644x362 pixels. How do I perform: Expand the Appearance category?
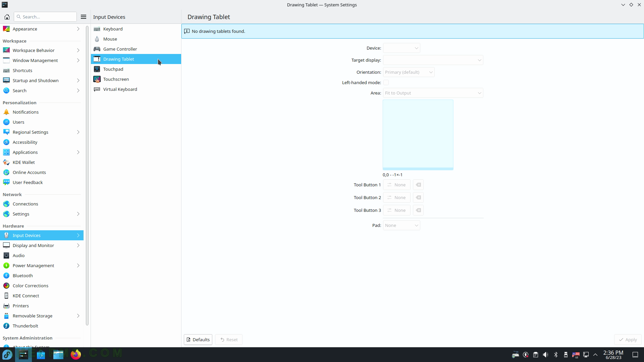[x=78, y=29]
